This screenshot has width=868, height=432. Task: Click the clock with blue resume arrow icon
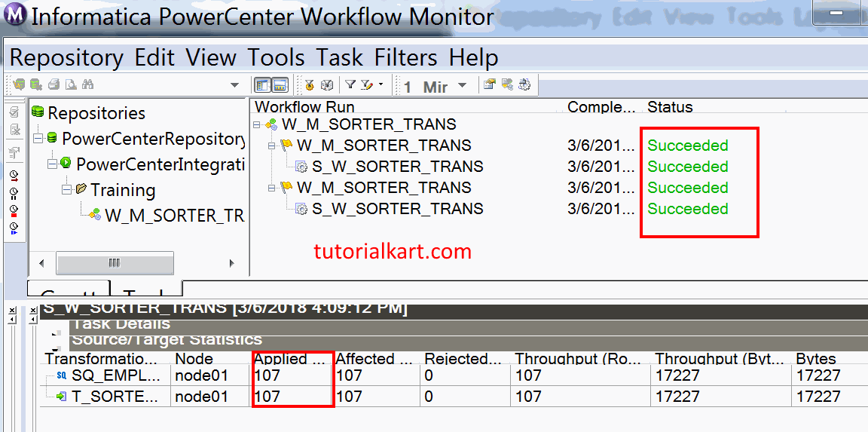pyautogui.click(x=14, y=228)
